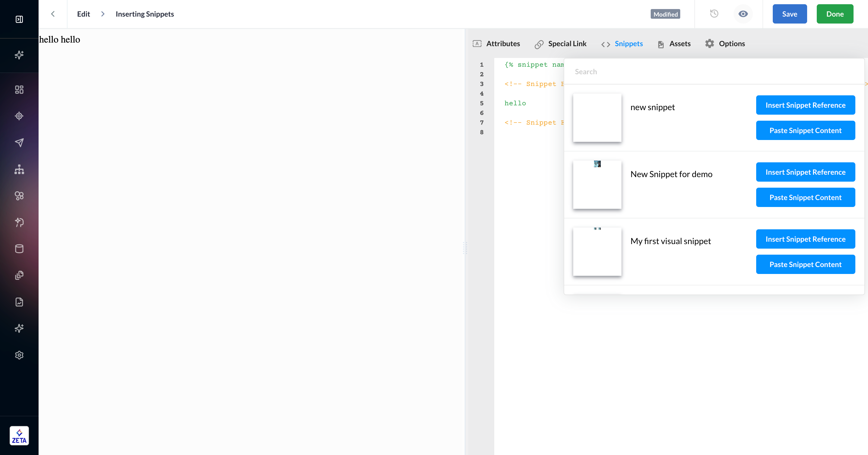Focus the snippet Search field
The height and width of the screenshot is (455, 868).
pyautogui.click(x=714, y=72)
